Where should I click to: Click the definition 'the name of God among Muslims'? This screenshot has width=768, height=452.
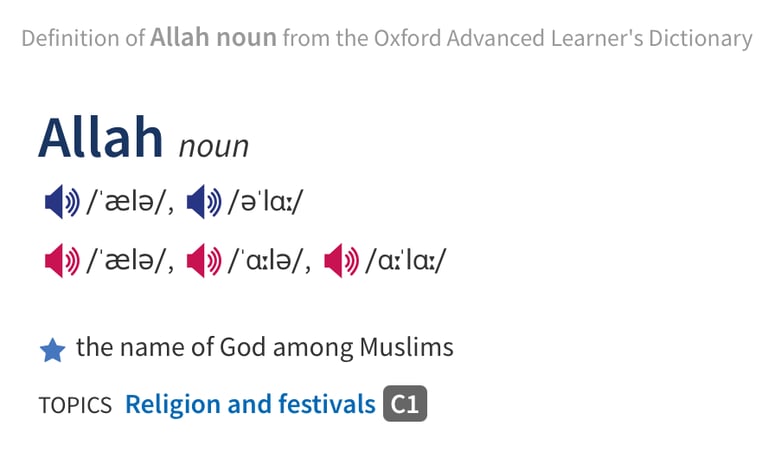(x=265, y=347)
